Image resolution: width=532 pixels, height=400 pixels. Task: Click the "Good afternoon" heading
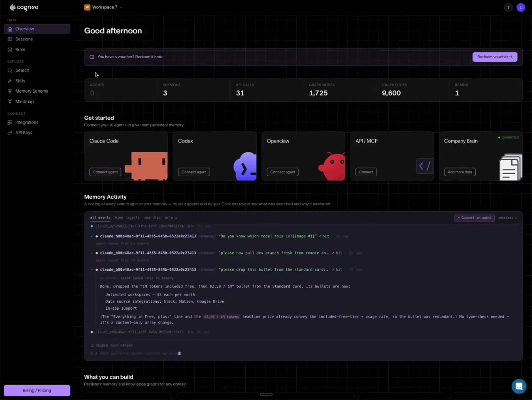113,31
